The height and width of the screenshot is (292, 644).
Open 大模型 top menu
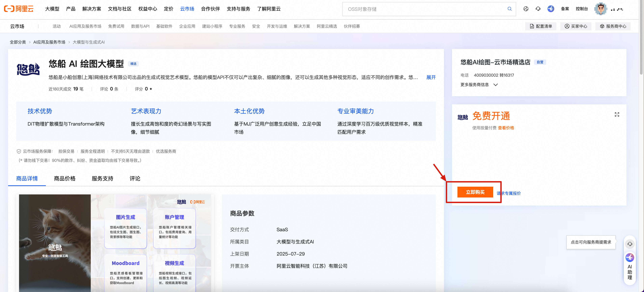pyautogui.click(x=52, y=9)
